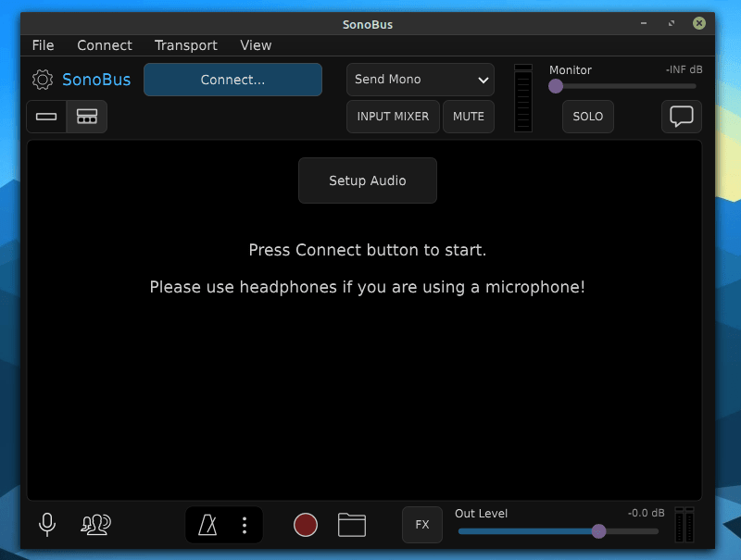Maximize the SonoBus window
This screenshot has height=560, width=741.
(672, 23)
